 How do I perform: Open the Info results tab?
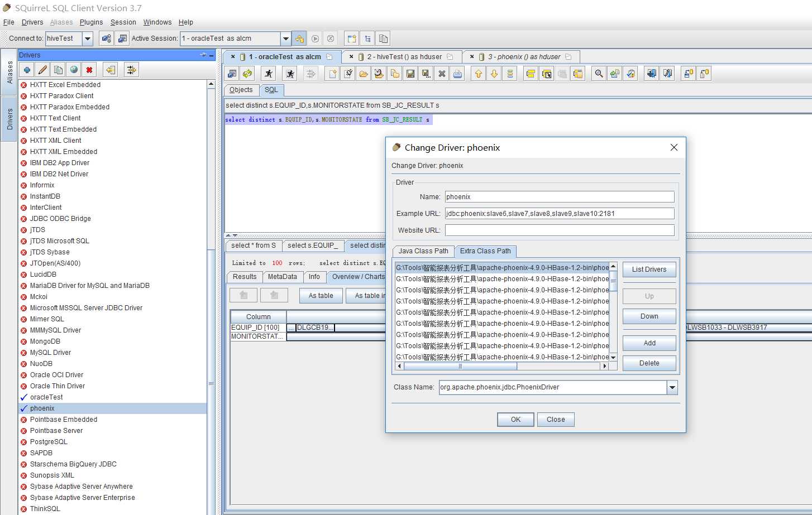tap(314, 277)
